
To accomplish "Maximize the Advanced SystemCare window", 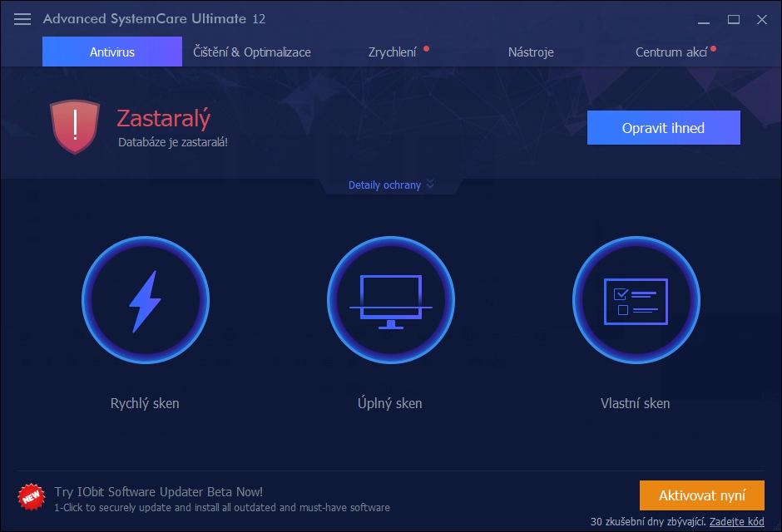I will tap(733, 19).
